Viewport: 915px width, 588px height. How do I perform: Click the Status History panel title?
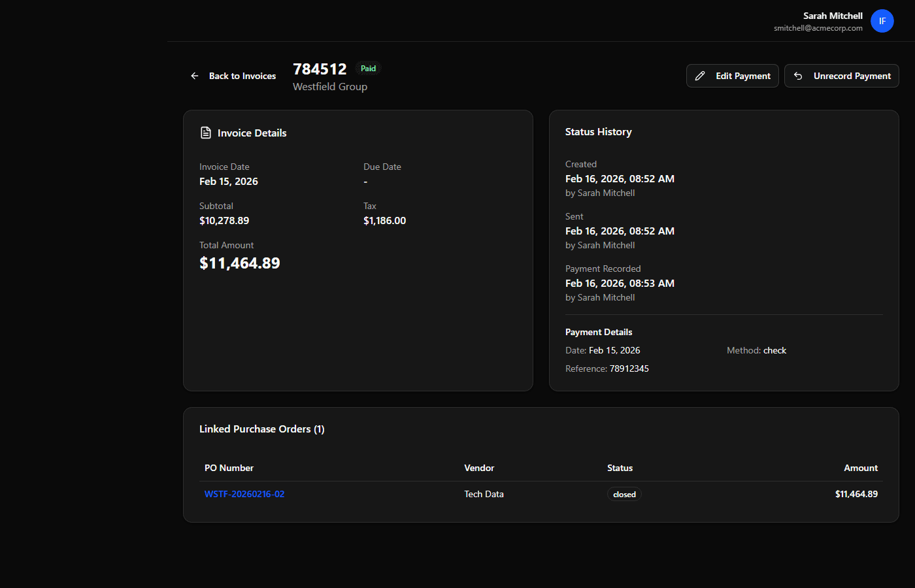598,131
